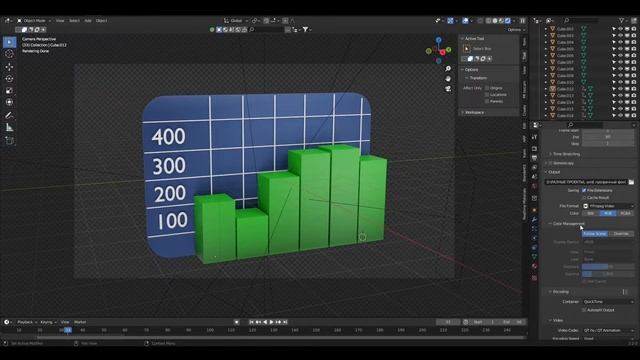Image resolution: width=640 pixels, height=360 pixels.
Task: Toggle Cube.010 eye visibility in outliner
Action: (x=620, y=82)
